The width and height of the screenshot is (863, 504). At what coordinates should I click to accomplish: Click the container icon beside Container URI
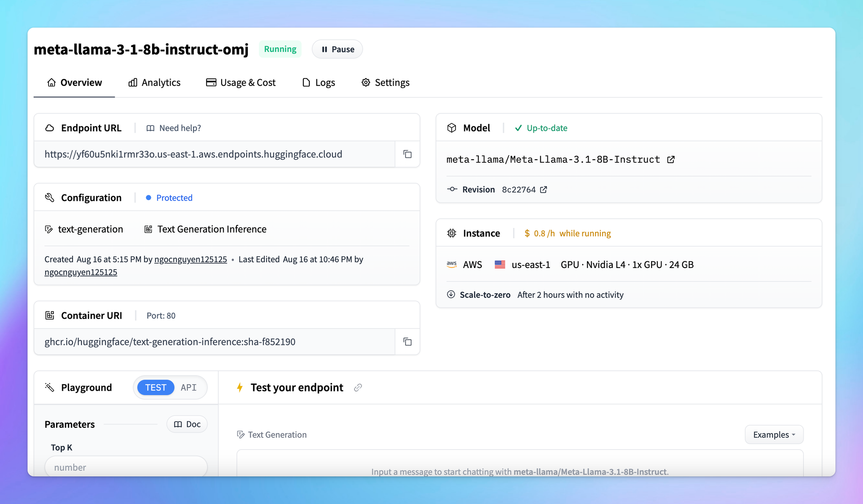[x=50, y=316]
